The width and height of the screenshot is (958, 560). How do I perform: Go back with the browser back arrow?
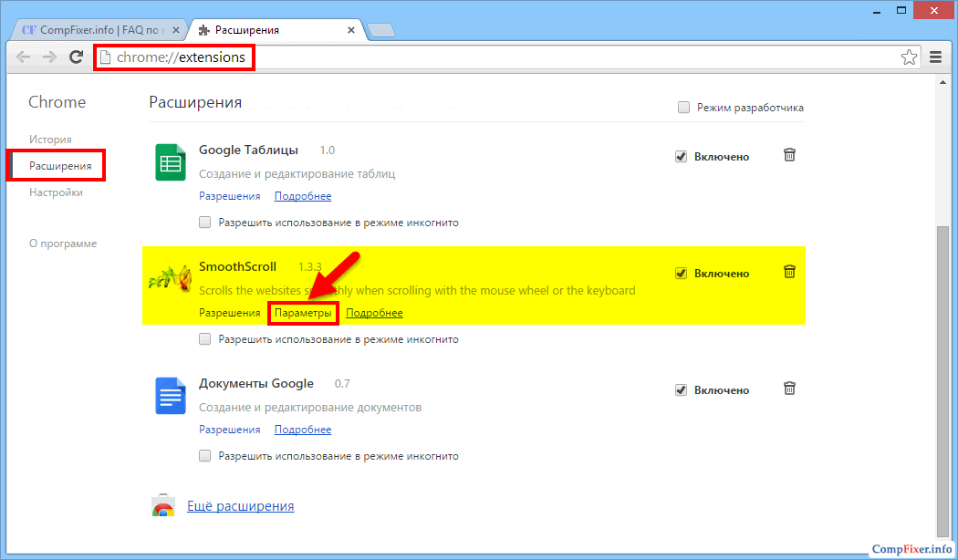(x=23, y=57)
